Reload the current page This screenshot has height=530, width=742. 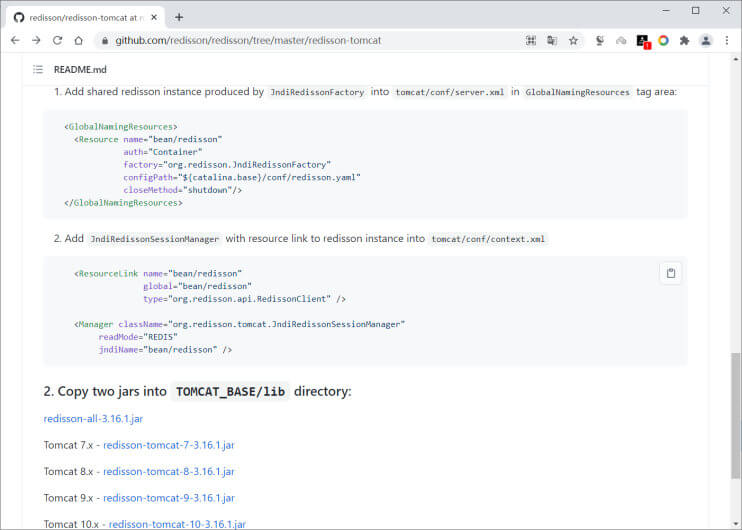click(x=57, y=41)
